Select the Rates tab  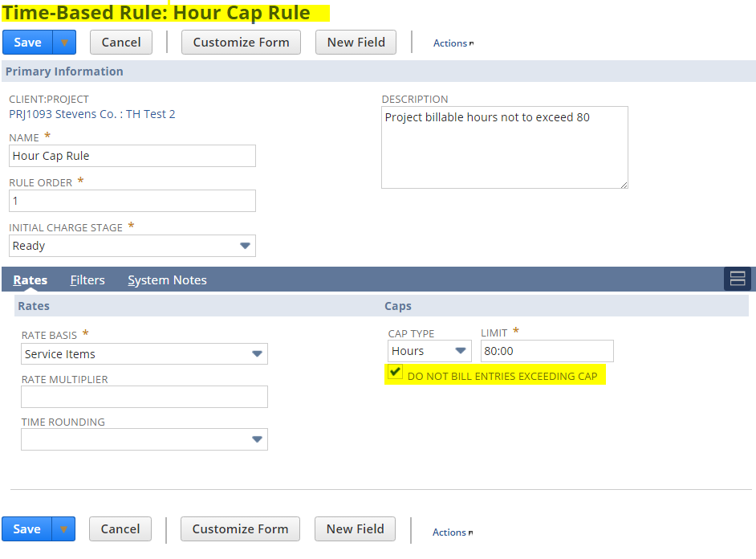point(30,280)
